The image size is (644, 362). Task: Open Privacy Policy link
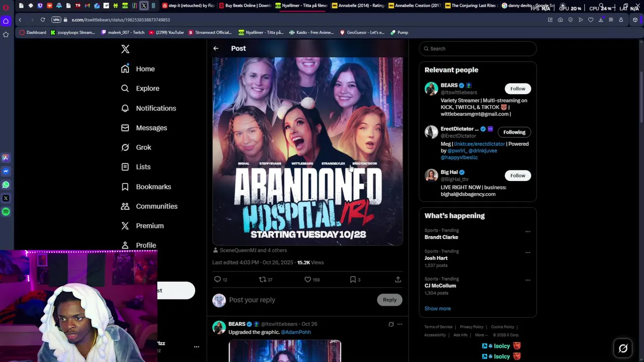tap(472, 327)
